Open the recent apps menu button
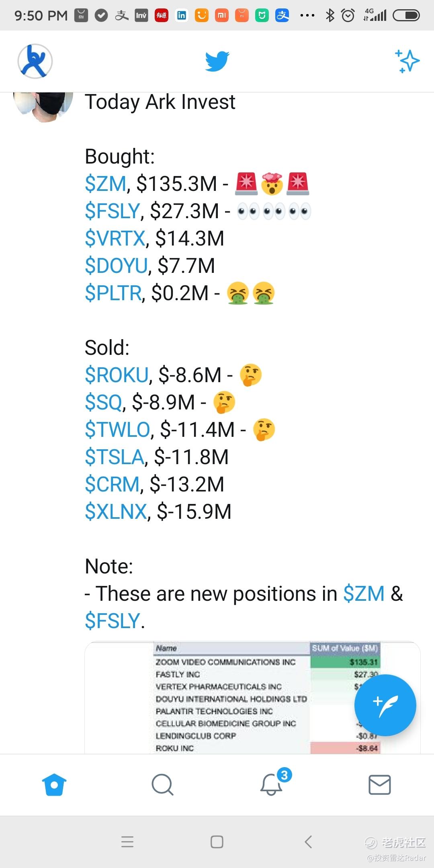This screenshot has height=868, width=434. (x=127, y=841)
